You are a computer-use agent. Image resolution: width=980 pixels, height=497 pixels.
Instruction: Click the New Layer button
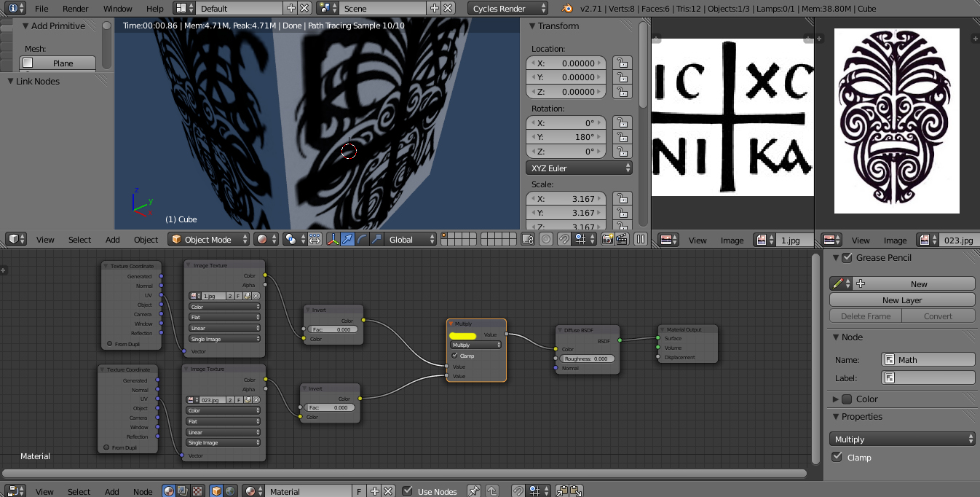901,300
